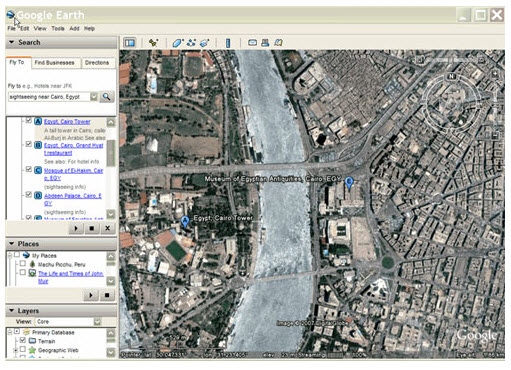Click the Geographic Web star icon

tap(32, 350)
